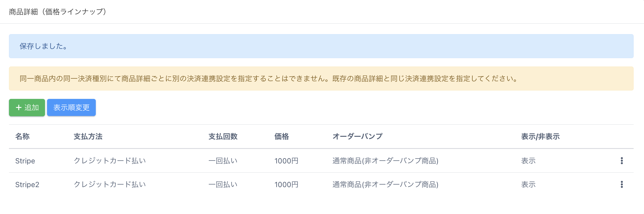Click the 保存しました blue notification banner
Image resolution: width=644 pixels, height=214 pixels.
[x=321, y=46]
